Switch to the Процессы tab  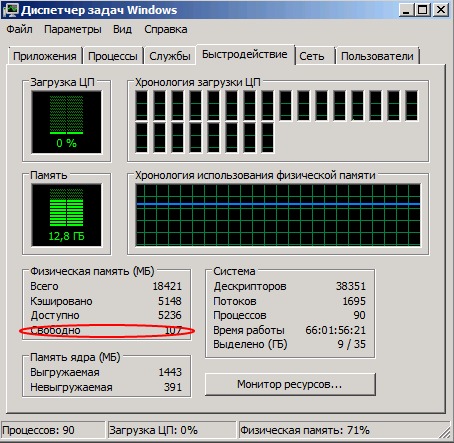[113, 56]
